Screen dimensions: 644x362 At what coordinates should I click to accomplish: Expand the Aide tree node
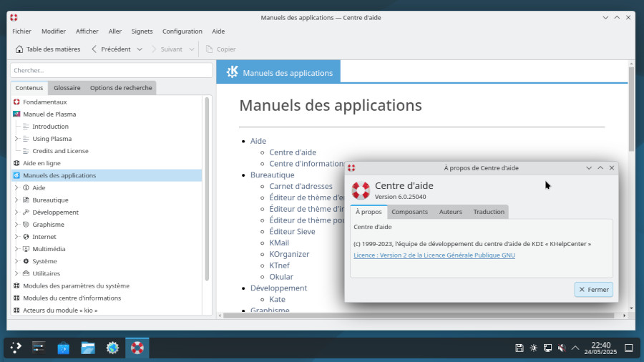click(16, 187)
